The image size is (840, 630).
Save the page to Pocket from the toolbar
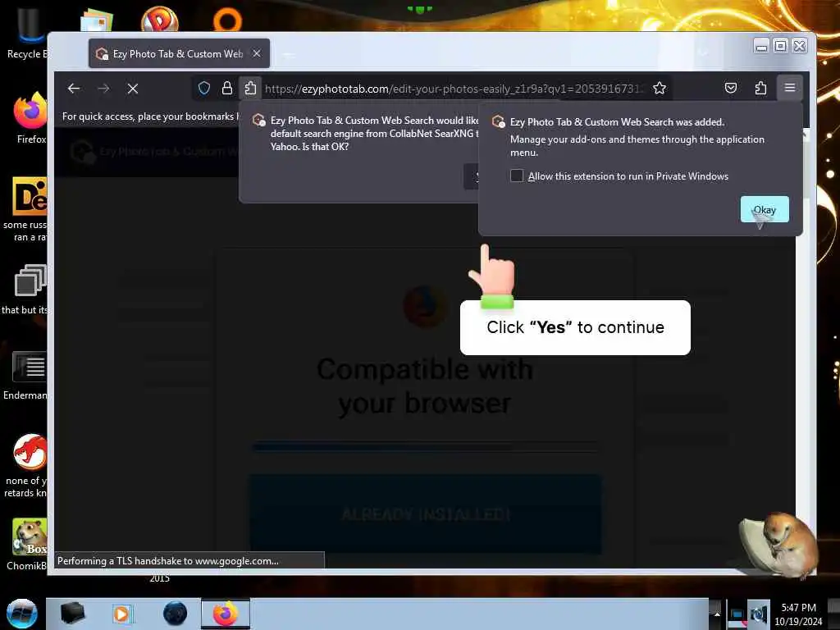(x=731, y=88)
